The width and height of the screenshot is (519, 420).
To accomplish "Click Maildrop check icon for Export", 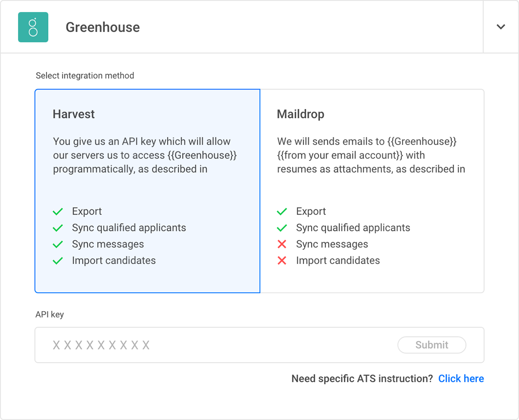I will (x=282, y=212).
